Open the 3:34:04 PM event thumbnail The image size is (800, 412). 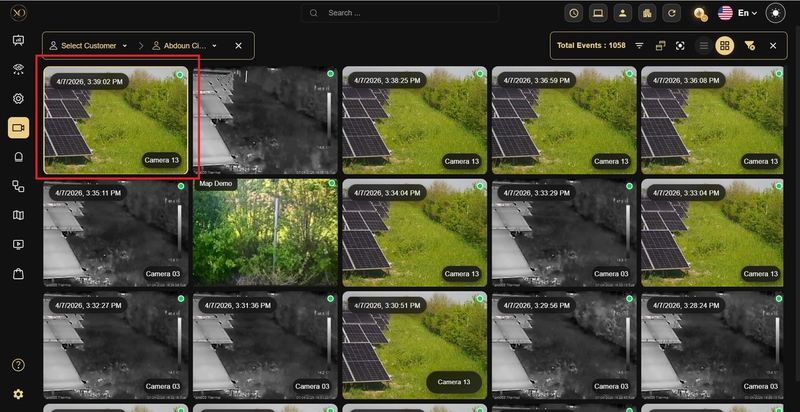click(415, 233)
